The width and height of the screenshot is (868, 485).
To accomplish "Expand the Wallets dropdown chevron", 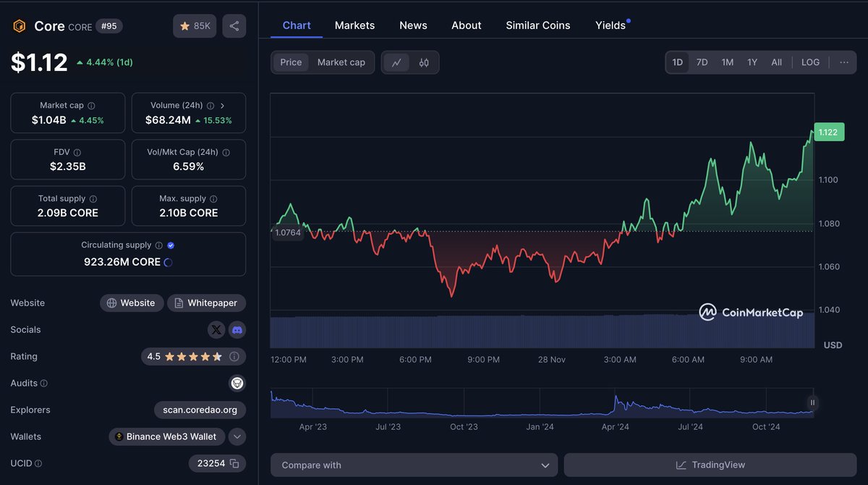I will click(237, 436).
